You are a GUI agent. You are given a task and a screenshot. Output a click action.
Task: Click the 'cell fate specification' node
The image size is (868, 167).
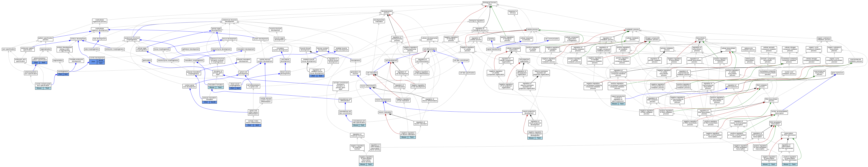(467, 73)
